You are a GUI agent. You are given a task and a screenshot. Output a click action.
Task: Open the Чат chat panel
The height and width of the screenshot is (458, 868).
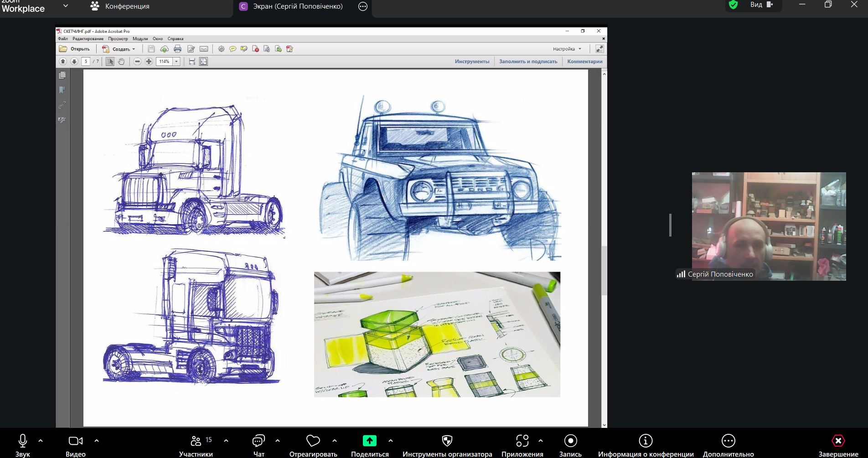258,441
